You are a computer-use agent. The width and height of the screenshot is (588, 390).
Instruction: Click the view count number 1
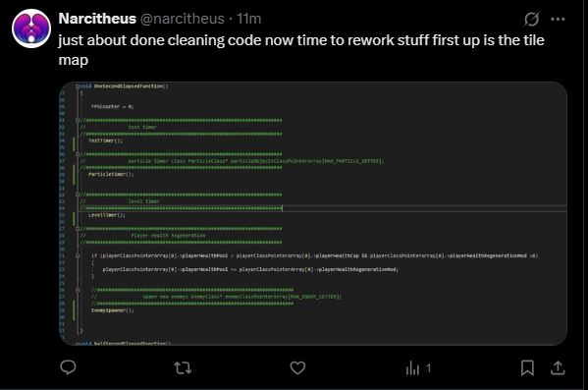428,368
